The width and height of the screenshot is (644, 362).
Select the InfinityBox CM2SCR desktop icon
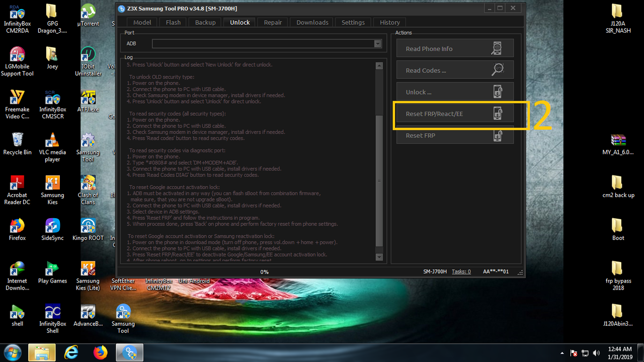[x=52, y=104]
